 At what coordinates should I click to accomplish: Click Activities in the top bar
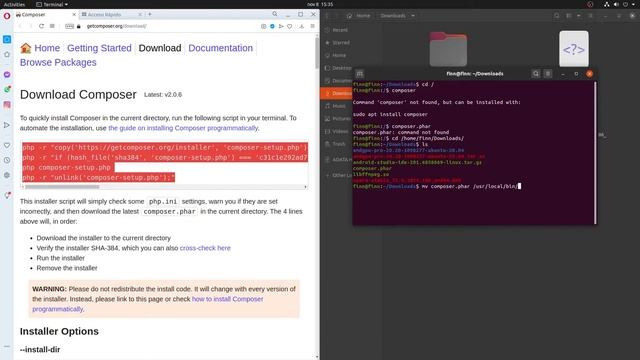tap(14, 4)
